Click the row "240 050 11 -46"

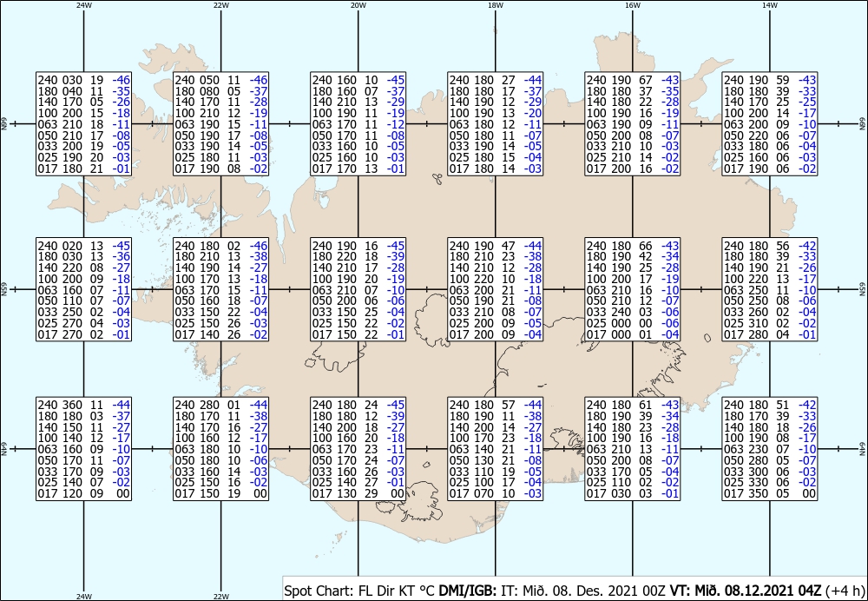[220, 80]
